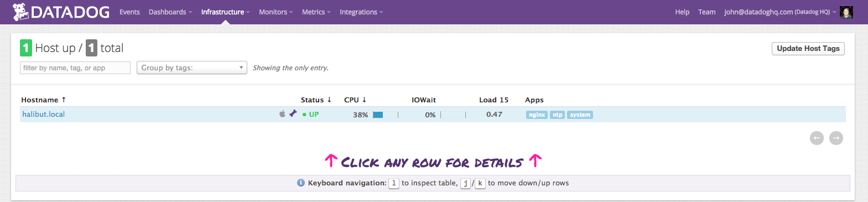Click the 'Showing the only entry.' text
Viewport: 868px width, 202px height.
pyautogui.click(x=290, y=68)
